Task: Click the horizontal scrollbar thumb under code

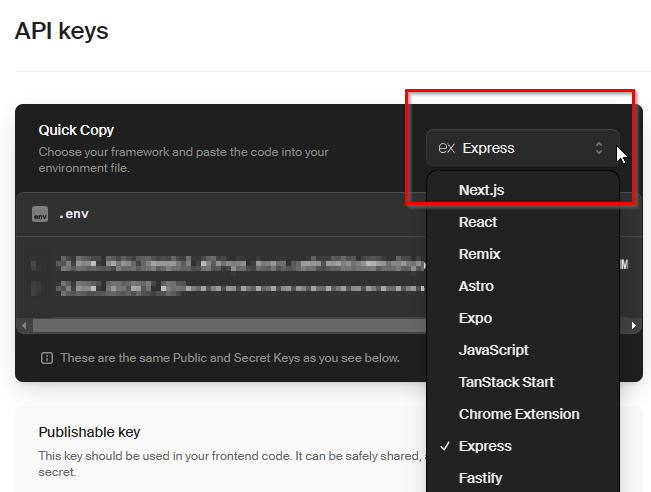Action: (230, 326)
